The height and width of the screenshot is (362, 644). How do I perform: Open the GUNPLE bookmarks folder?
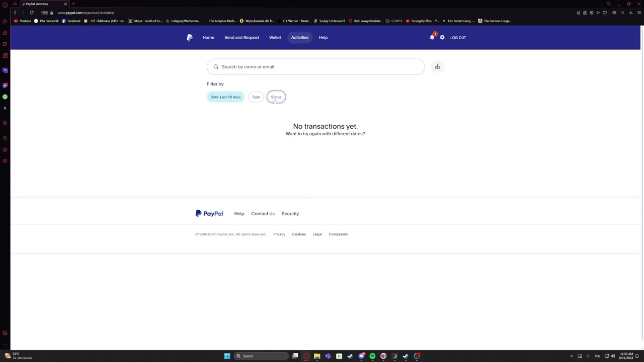(x=394, y=21)
